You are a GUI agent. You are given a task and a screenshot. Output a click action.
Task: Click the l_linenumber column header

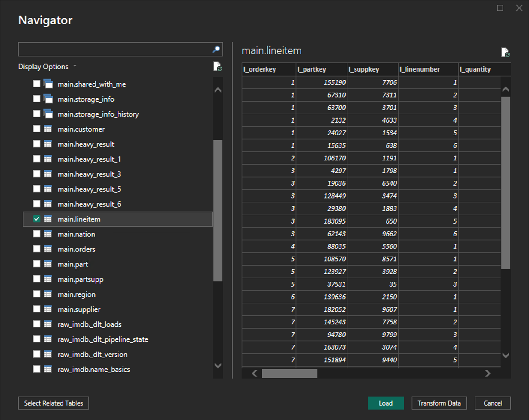pyautogui.click(x=428, y=69)
